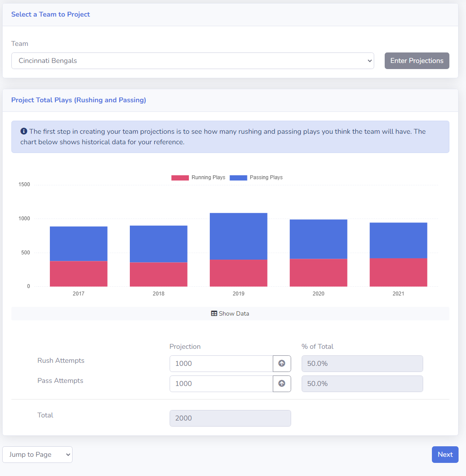466x476 pixels.
Task: Focus the Rush Attempts projection field
Action: pyautogui.click(x=221, y=363)
